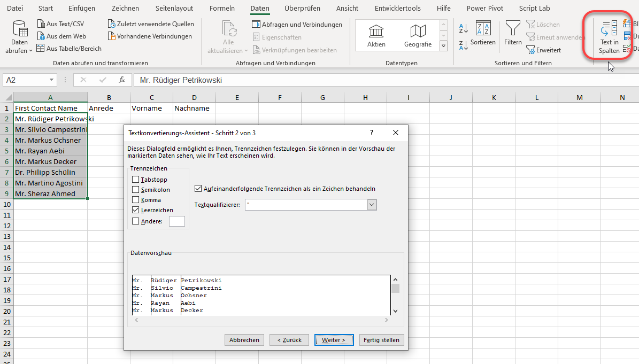
Task: Select cell A7 Dr. Philipp Schülin
Action: coord(51,172)
